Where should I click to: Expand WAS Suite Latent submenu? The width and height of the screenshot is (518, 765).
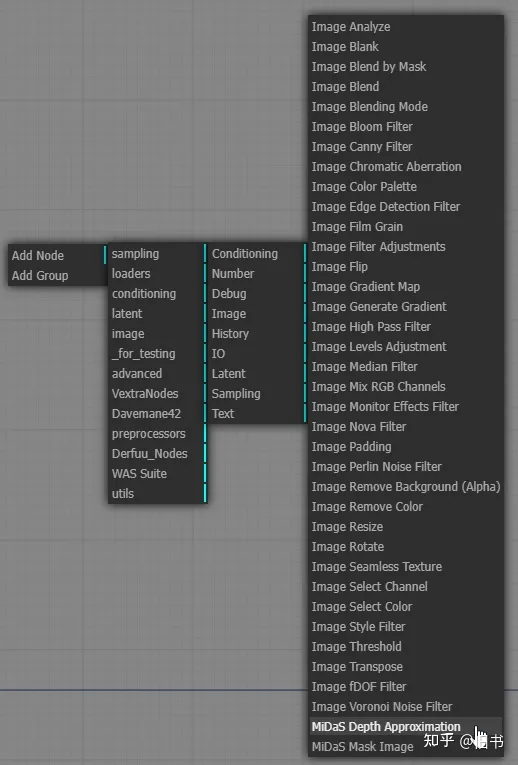(257, 374)
